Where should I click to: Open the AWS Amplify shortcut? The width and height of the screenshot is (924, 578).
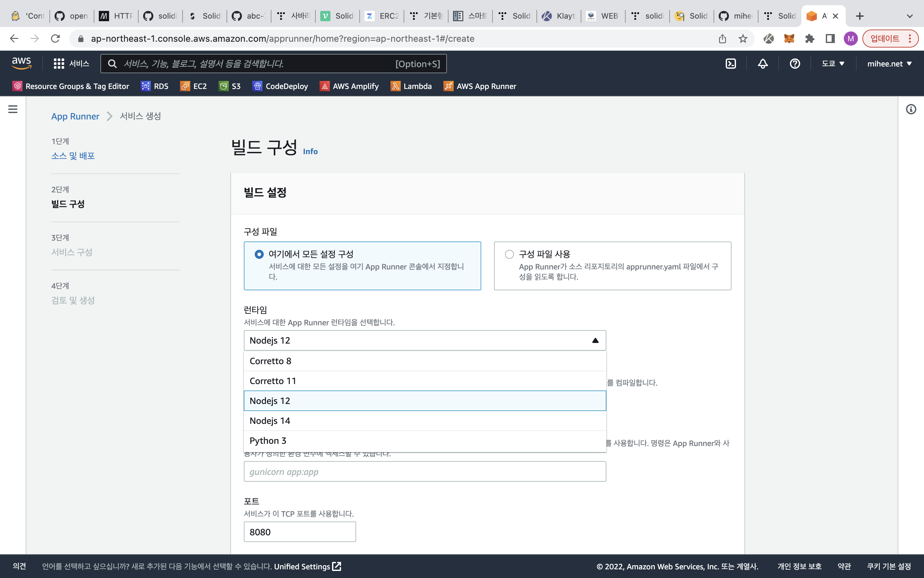coord(349,86)
